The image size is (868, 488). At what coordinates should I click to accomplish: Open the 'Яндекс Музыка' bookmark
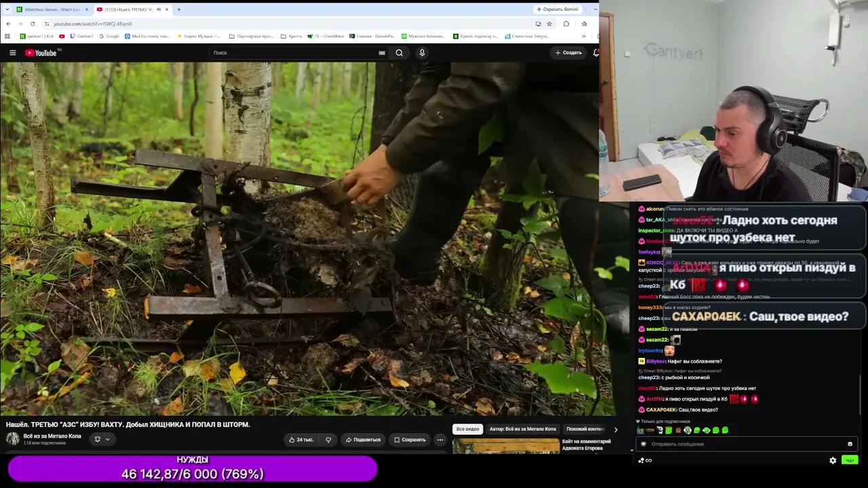click(x=199, y=36)
